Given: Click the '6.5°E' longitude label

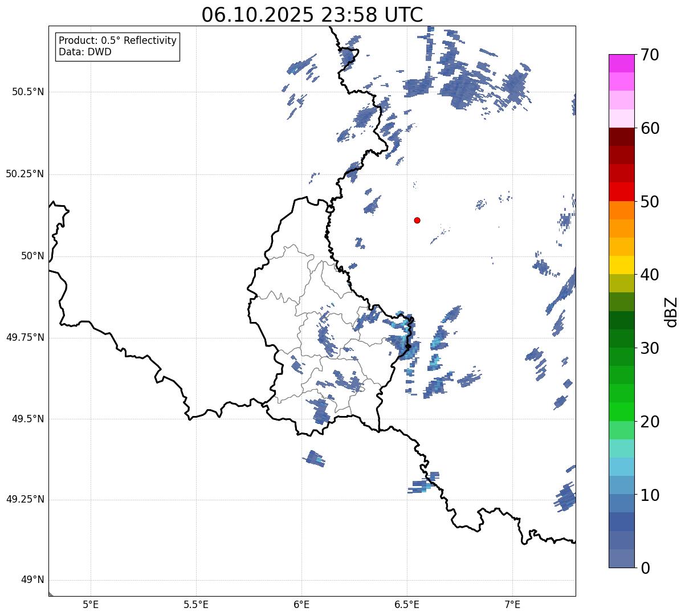Looking at the screenshot, I should 407,605.
